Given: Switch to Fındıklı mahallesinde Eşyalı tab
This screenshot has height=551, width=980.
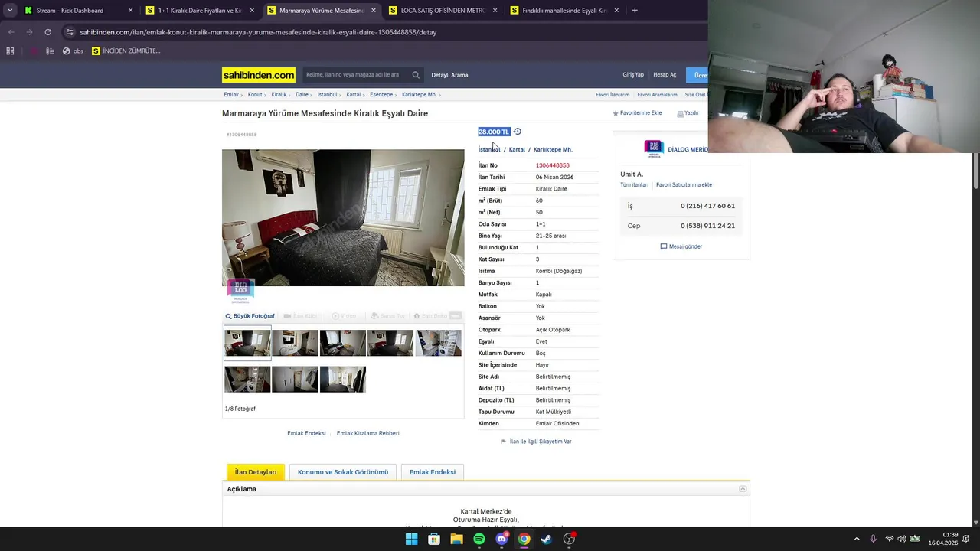Looking at the screenshot, I should [564, 11].
